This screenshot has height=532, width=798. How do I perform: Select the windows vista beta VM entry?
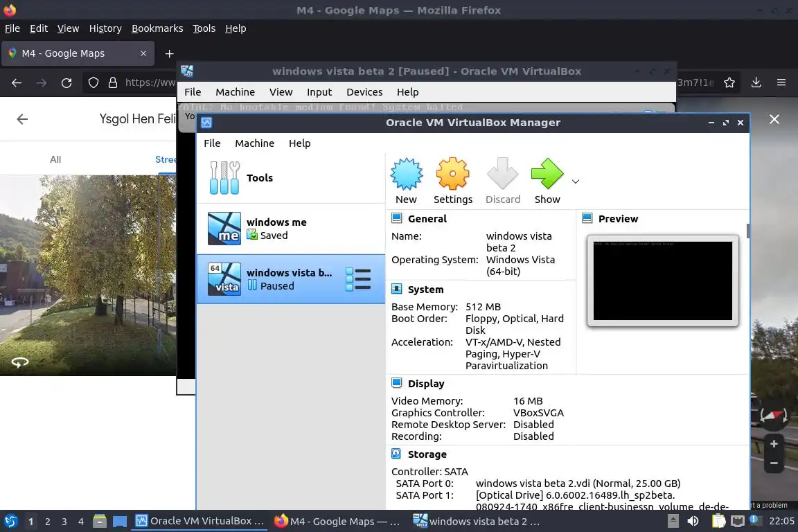(x=291, y=279)
